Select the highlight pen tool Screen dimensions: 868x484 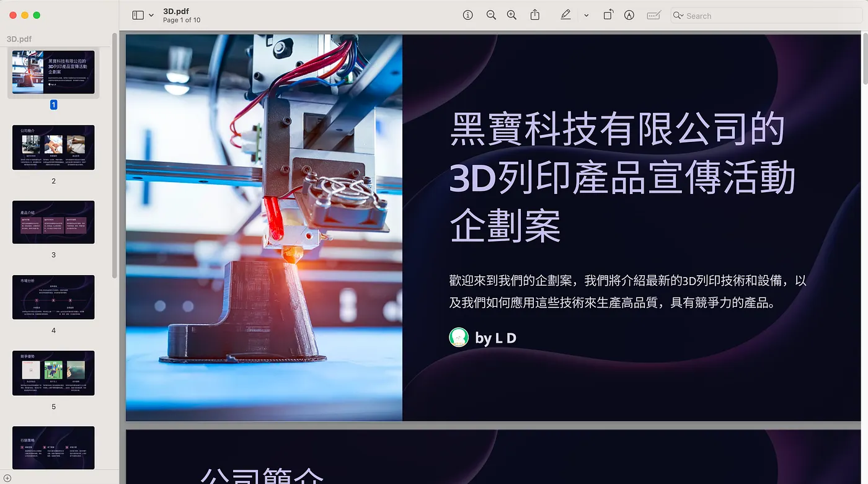point(565,15)
